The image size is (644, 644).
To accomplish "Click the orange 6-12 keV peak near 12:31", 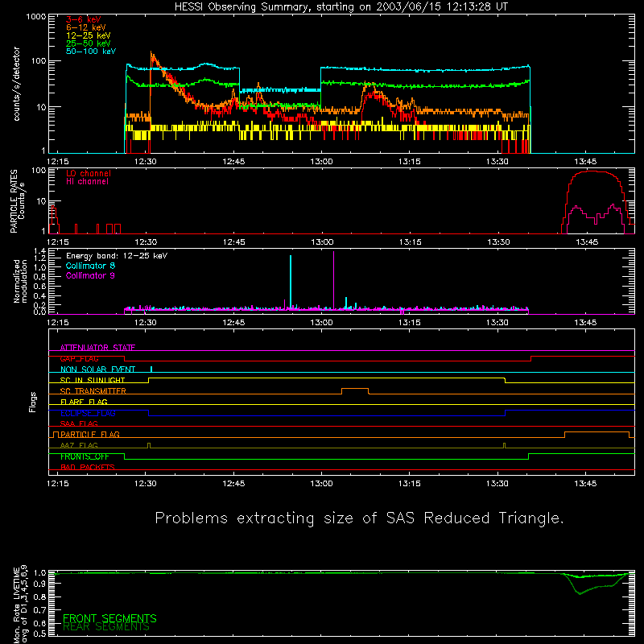I will point(151,56).
